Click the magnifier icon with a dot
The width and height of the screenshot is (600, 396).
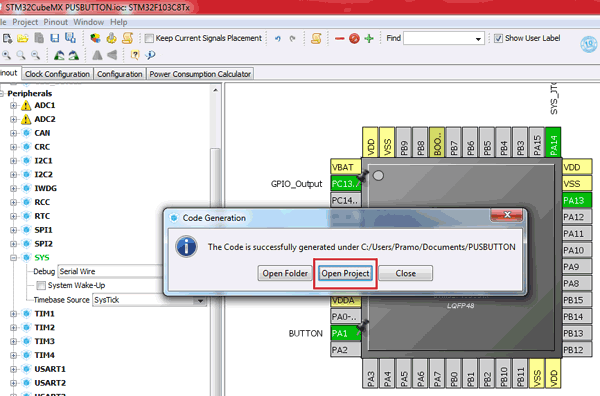tap(7, 55)
